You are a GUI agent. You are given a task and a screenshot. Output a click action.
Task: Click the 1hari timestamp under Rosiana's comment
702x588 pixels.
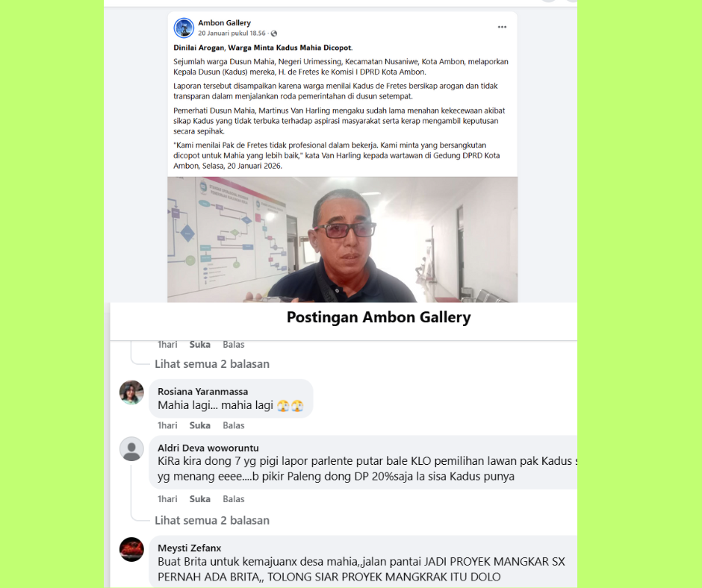[167, 425]
